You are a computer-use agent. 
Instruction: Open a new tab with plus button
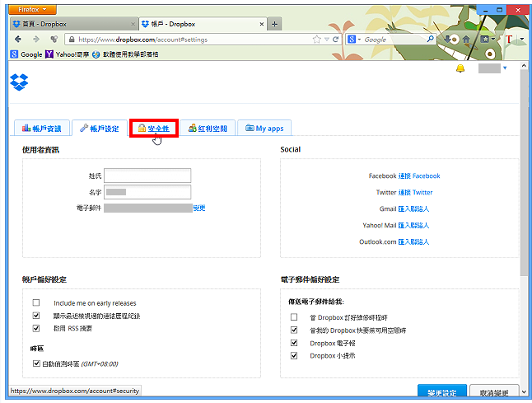click(x=274, y=24)
